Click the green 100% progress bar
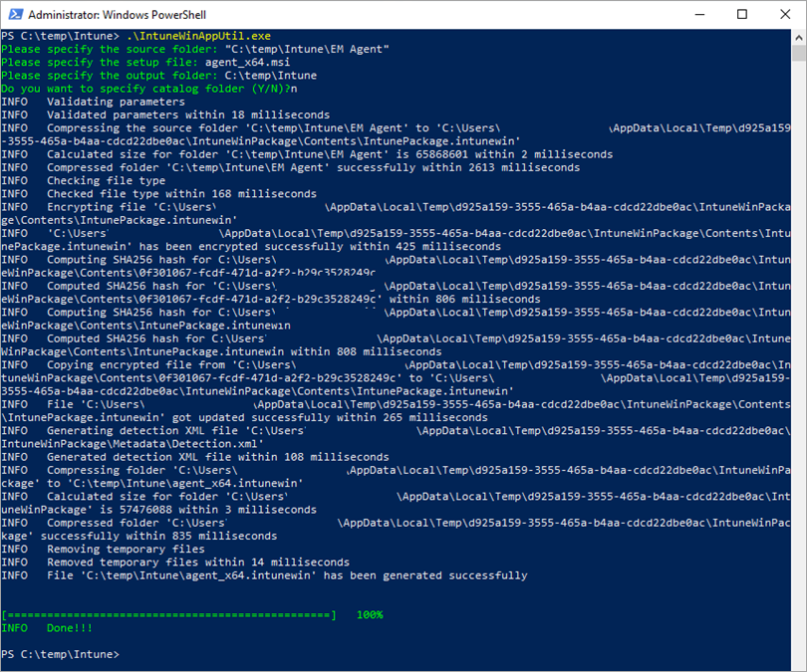The width and height of the screenshot is (807, 672). point(169,615)
